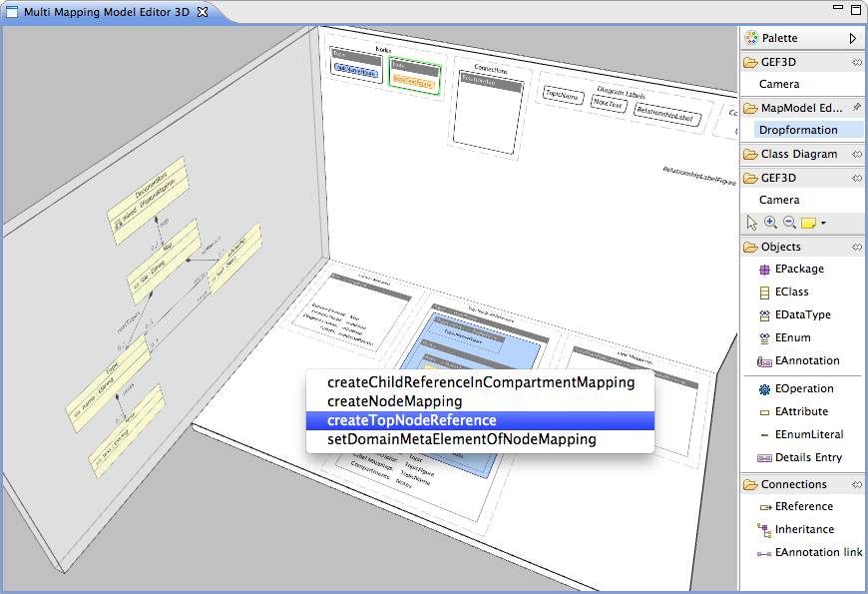Select the EClass creation tool
This screenshot has height=594, width=868.
coord(785,292)
